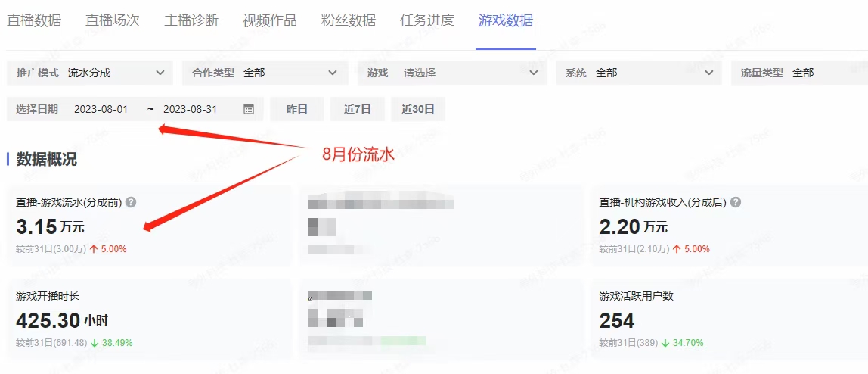This screenshot has height=374, width=868.
Task: Select the 粉丝数据 tab
Action: 349,20
